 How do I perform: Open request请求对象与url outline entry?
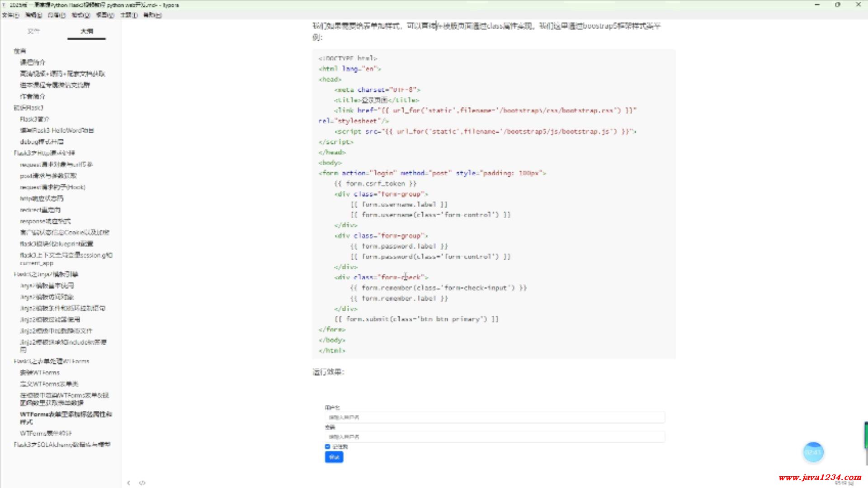(x=57, y=164)
